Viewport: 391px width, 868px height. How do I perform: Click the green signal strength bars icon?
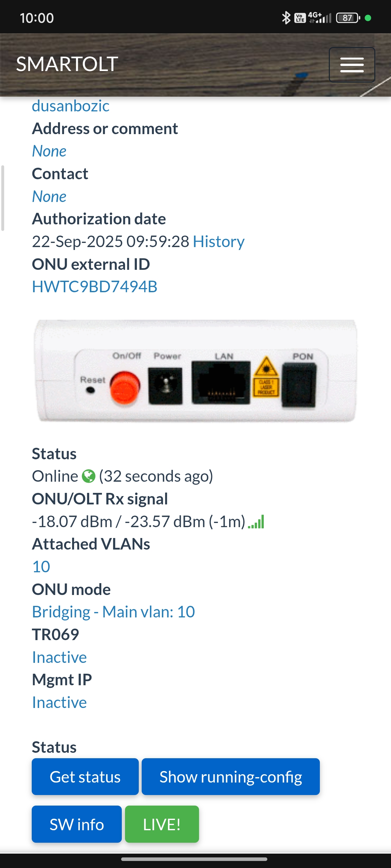[256, 522]
